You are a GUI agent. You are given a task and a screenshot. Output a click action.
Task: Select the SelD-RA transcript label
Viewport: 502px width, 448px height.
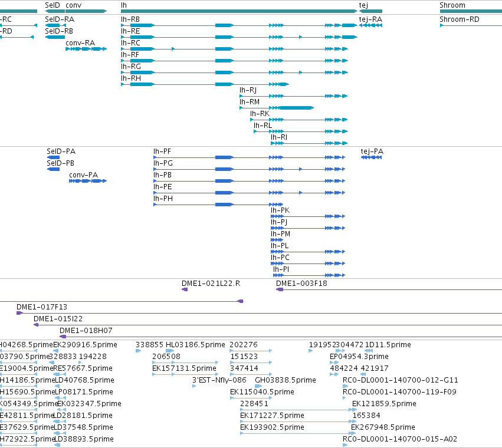click(x=60, y=19)
